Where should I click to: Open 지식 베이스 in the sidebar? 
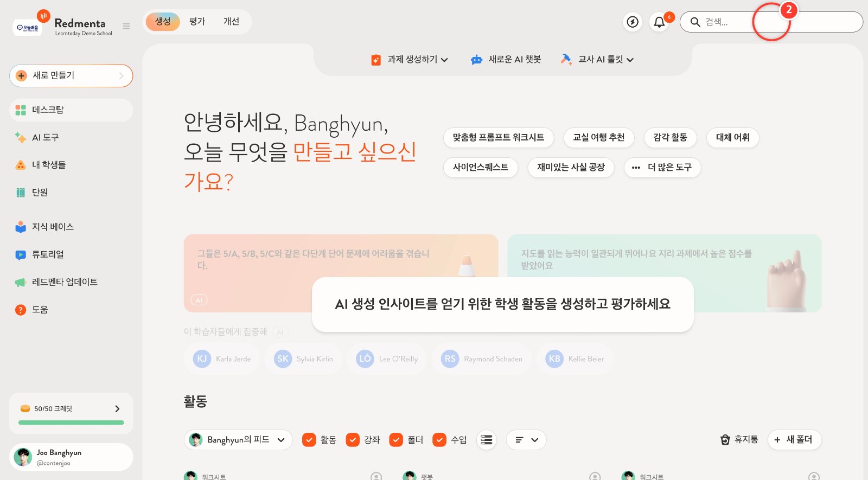[71, 227]
